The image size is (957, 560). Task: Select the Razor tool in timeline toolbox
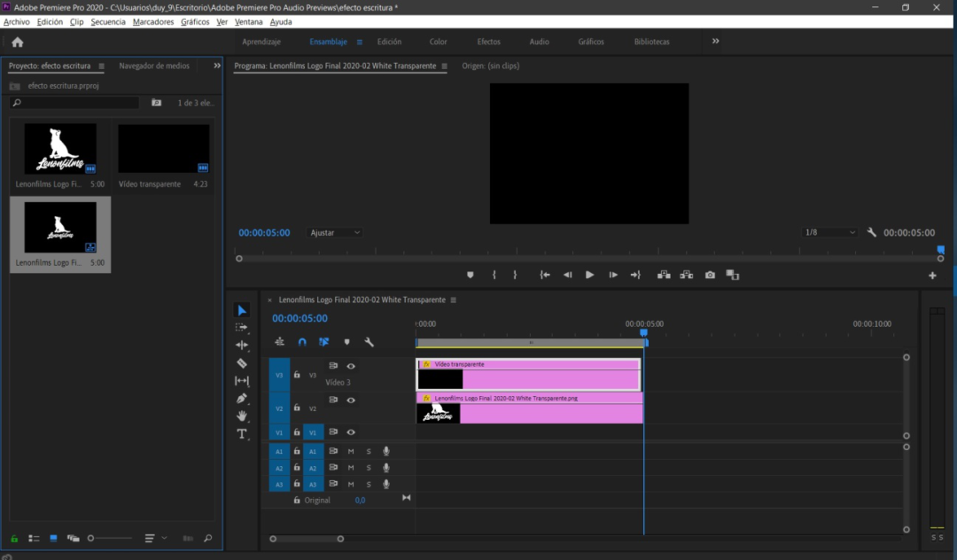point(242,363)
